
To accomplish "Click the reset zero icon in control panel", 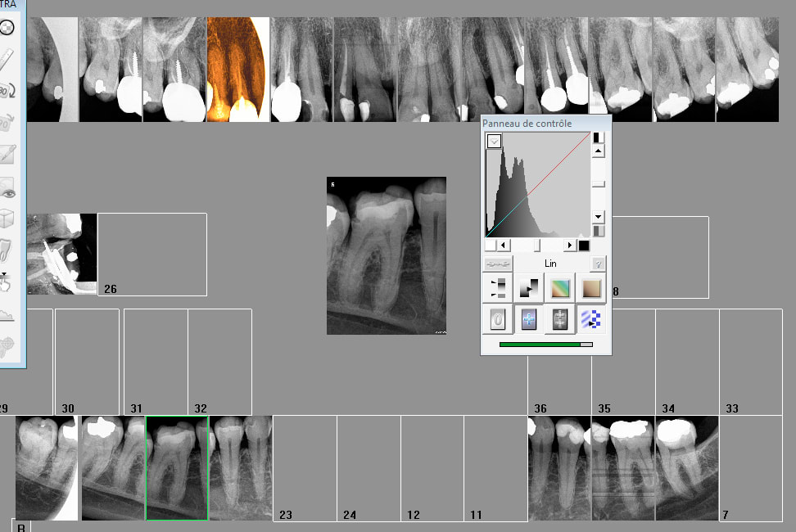I will [x=497, y=319].
